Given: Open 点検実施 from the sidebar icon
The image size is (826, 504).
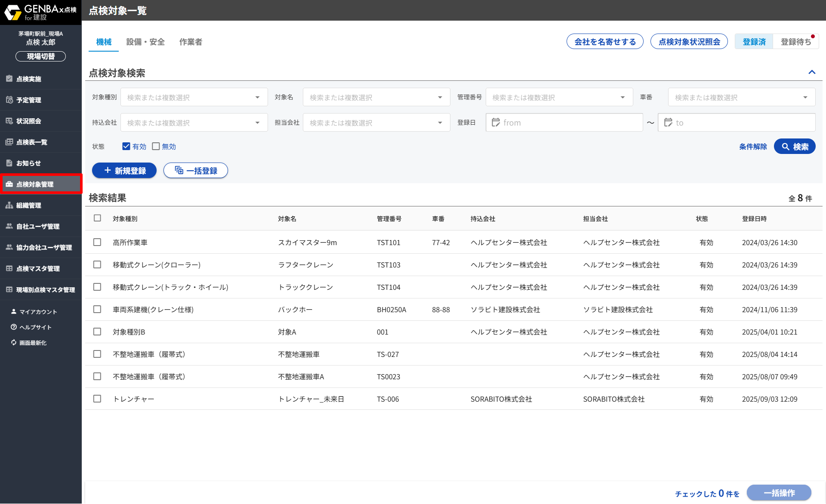Looking at the screenshot, I should point(9,79).
